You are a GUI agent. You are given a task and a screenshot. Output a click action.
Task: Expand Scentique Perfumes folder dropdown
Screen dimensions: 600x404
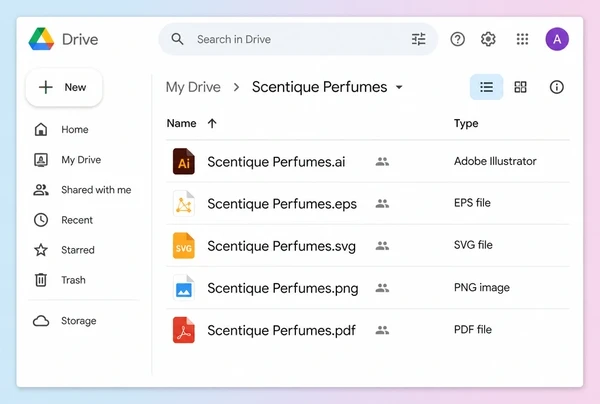click(x=399, y=87)
